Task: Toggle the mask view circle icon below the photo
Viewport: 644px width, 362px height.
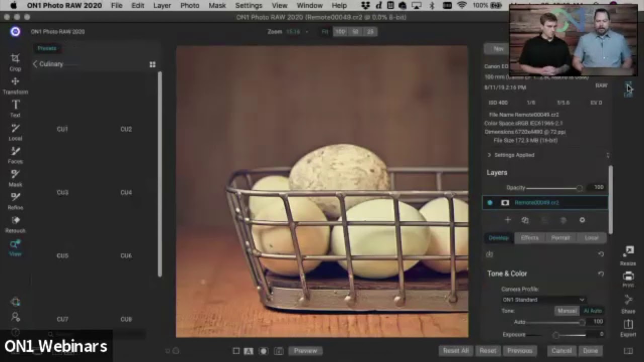Action: tap(263, 351)
